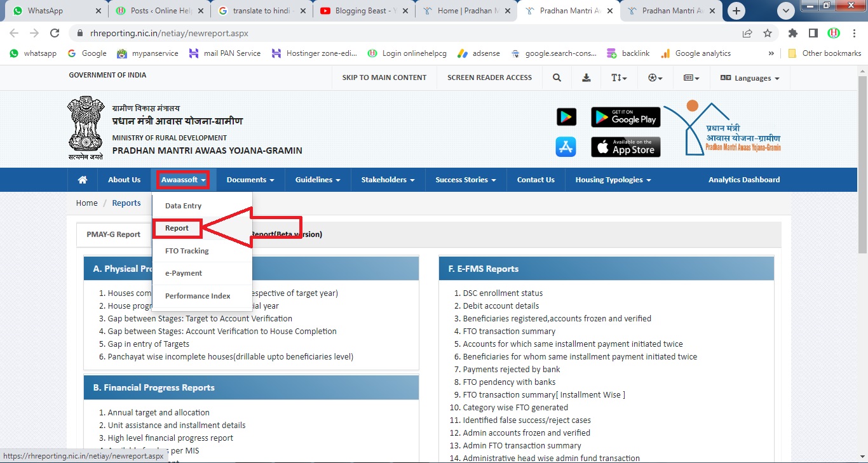Viewport: 868px width, 463px height.
Task: Click the home icon in navigation bar
Action: click(x=83, y=180)
